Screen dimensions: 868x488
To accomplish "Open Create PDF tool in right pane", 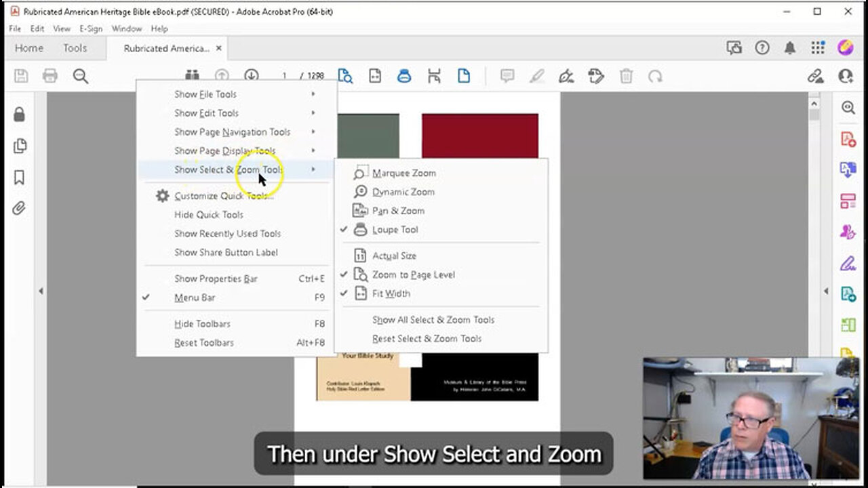I will [x=848, y=139].
